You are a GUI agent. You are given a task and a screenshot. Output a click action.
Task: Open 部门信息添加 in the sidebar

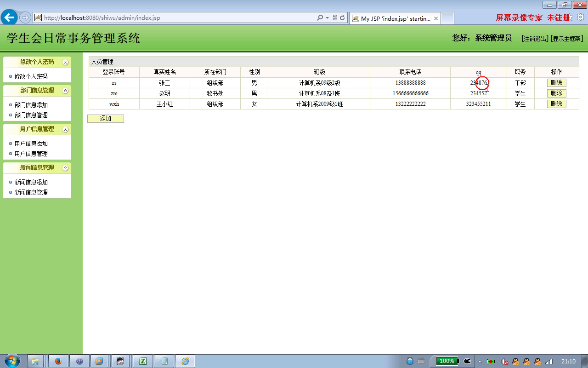(x=31, y=105)
